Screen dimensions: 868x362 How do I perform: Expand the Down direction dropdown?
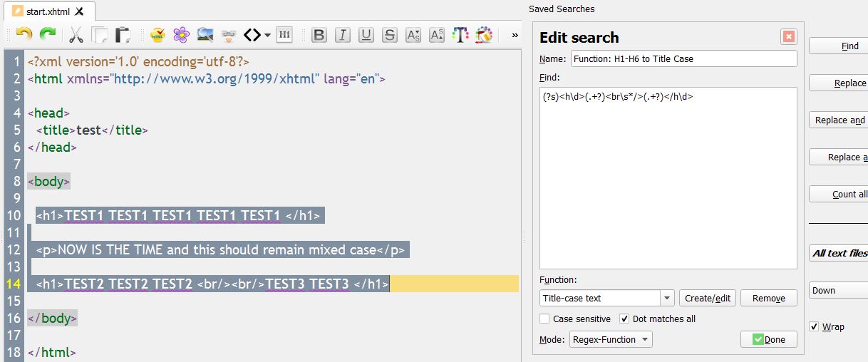point(838,290)
